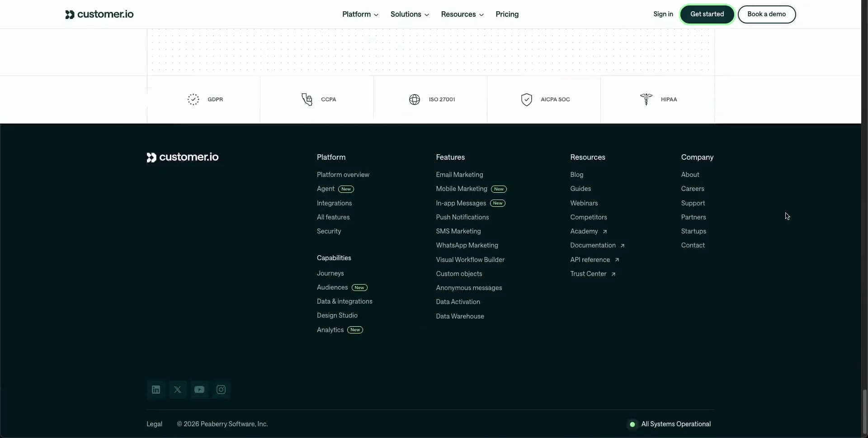Open the Startups link

point(693,231)
